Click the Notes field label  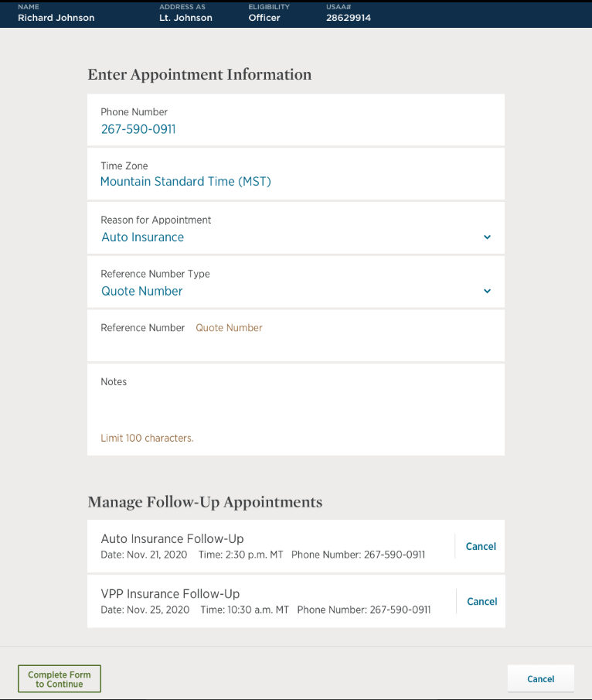114,381
